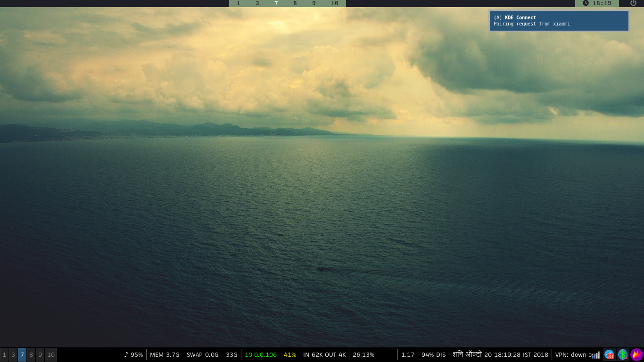
Task: Open the Flameshot flame tray icon
Action: (x=636, y=354)
